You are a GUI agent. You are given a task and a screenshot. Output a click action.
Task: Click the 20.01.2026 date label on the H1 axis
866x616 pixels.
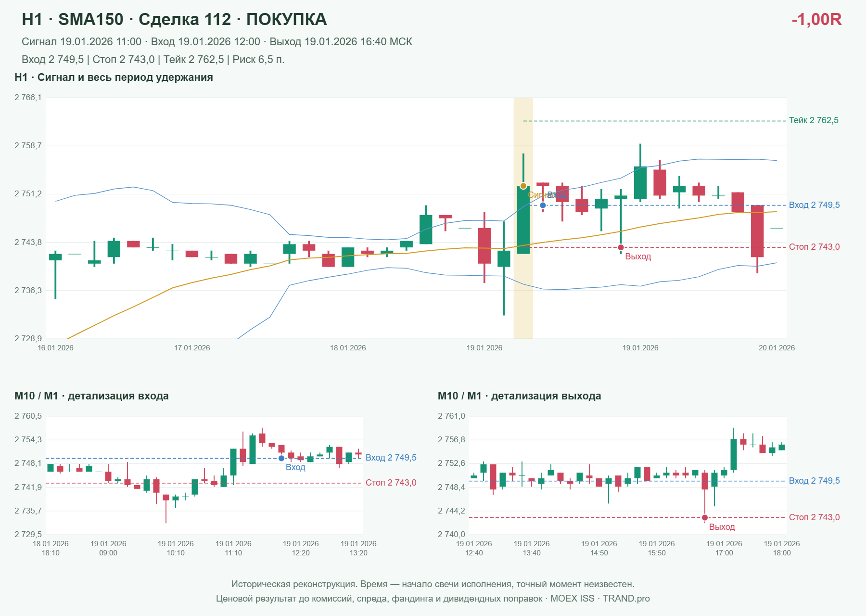coord(777,348)
